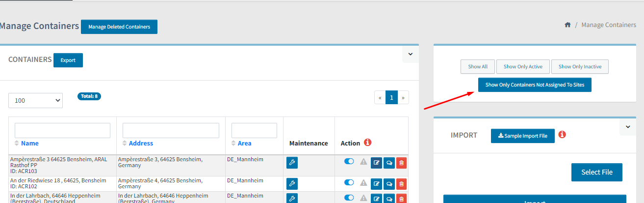This screenshot has width=644, height=203.
Task: Open maintenance wrench for ACR103 container
Action: coord(292,163)
